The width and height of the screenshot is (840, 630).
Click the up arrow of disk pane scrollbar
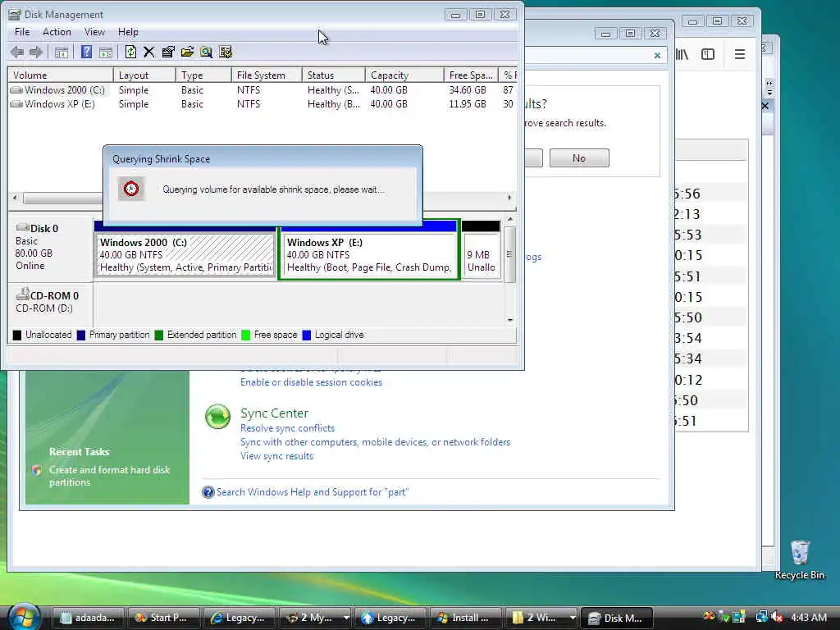[510, 220]
